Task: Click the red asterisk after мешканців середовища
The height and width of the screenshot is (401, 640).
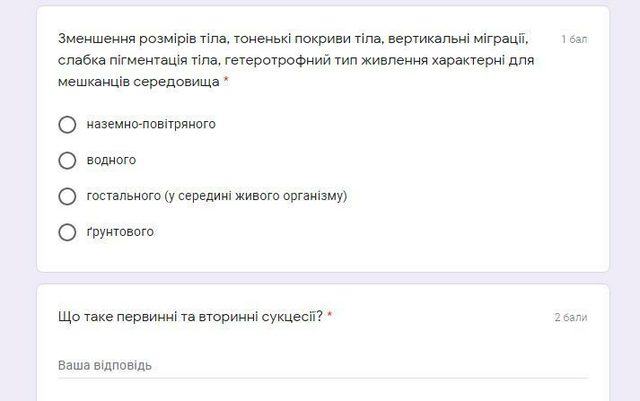Action: 226,80
